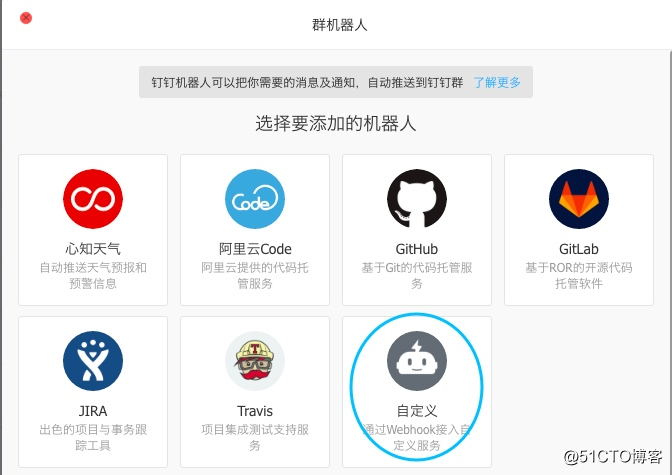Click description 基于Git的代码托管服务
Screen dimensions: 672x475
pyautogui.click(x=417, y=276)
